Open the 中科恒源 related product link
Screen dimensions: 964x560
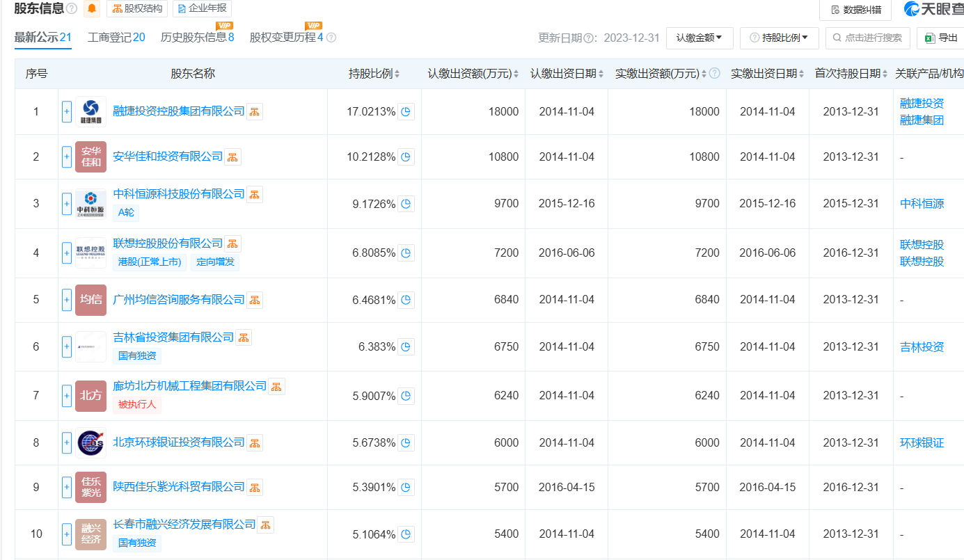(922, 204)
